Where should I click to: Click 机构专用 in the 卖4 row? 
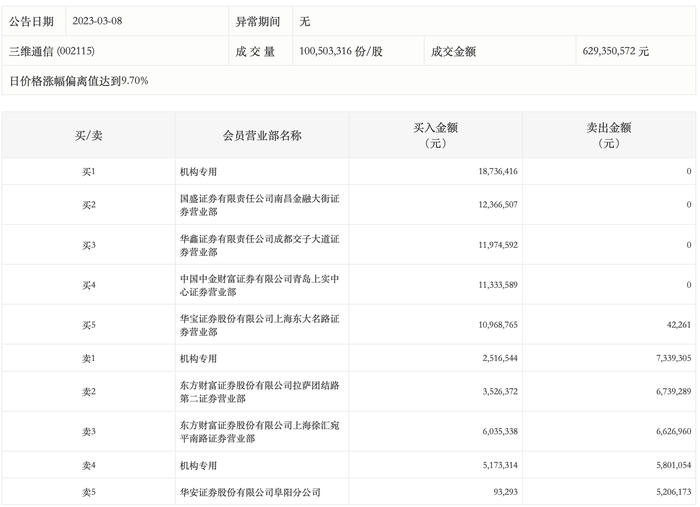pyautogui.click(x=198, y=465)
